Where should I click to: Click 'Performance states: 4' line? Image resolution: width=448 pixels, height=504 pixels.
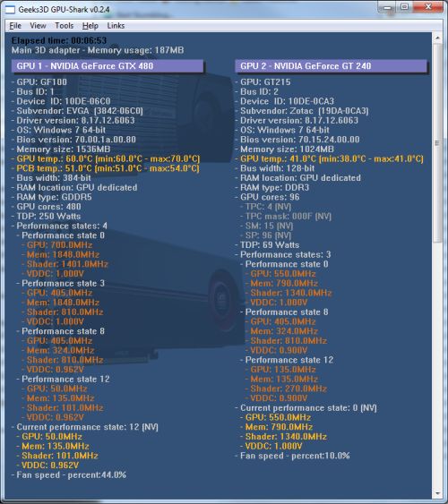[59, 226]
